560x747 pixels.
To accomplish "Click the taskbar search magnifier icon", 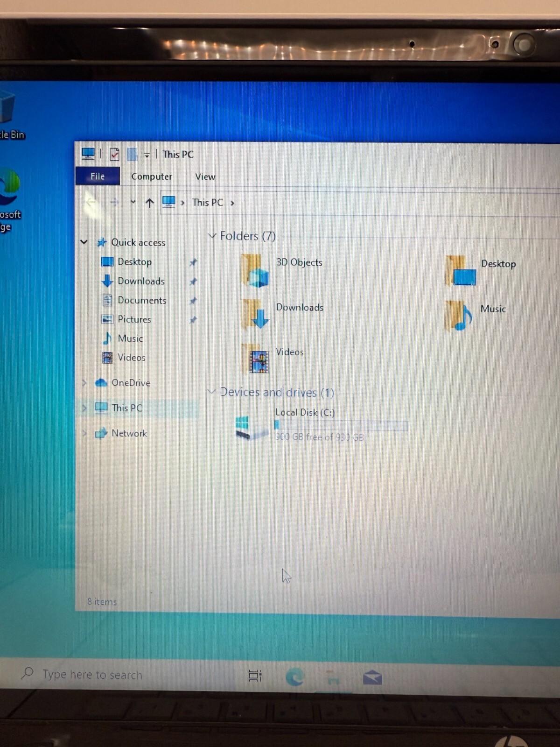I will coord(28,673).
